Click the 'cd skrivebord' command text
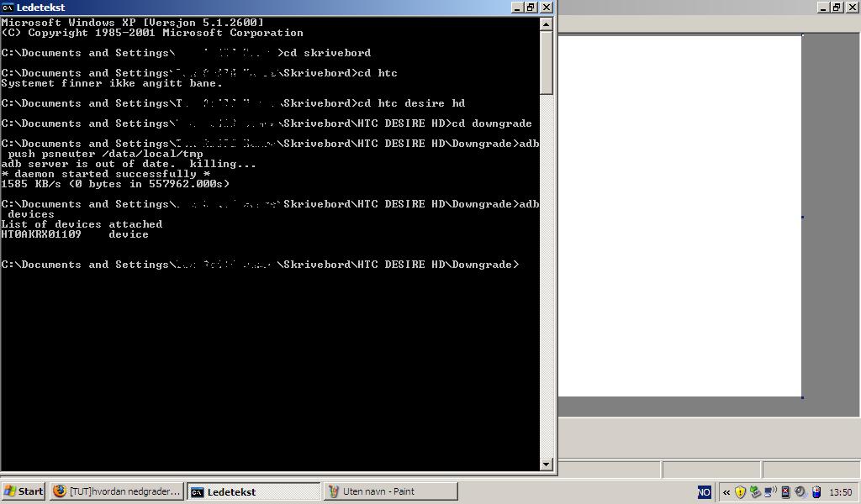The height and width of the screenshot is (504, 861). click(x=327, y=53)
